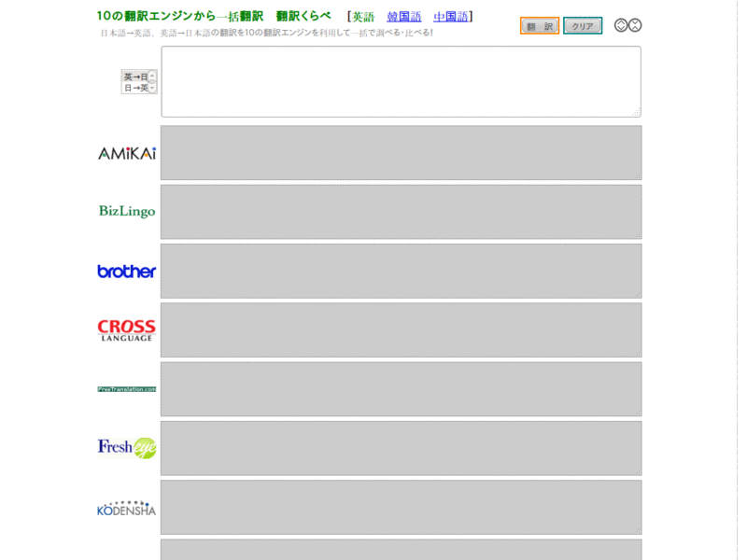Screen dimensions: 747x560
Task: Click the BizLingo logo
Action: tap(127, 211)
